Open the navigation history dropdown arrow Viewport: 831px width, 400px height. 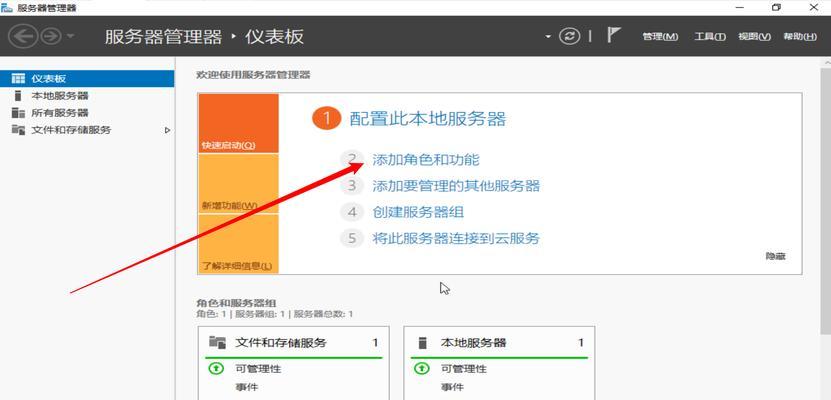click(70, 37)
